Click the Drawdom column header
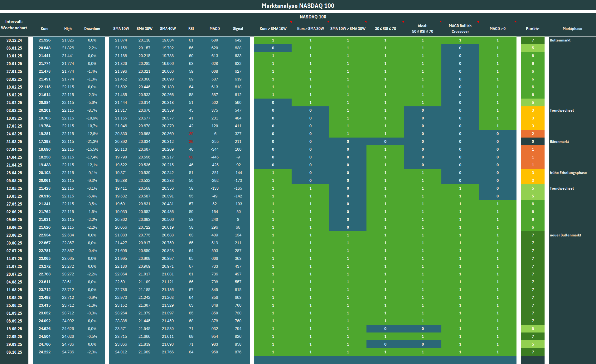Viewport: 596px width, 364px height. point(92,29)
